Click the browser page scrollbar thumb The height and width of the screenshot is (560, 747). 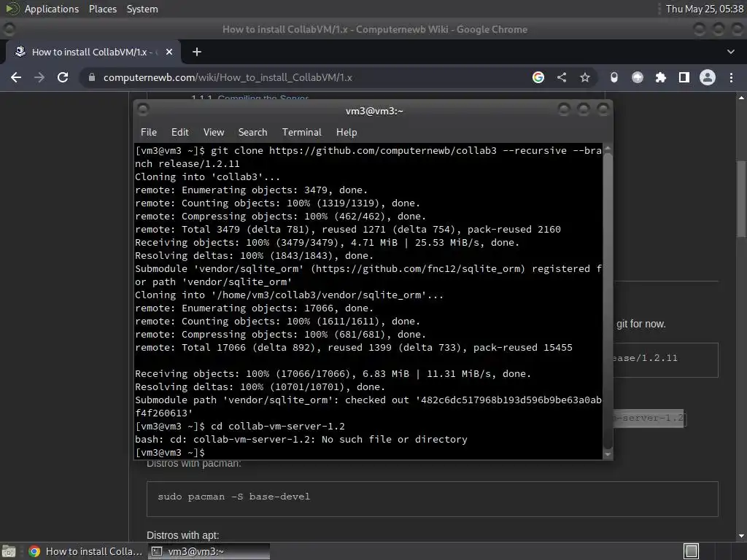[x=742, y=199]
